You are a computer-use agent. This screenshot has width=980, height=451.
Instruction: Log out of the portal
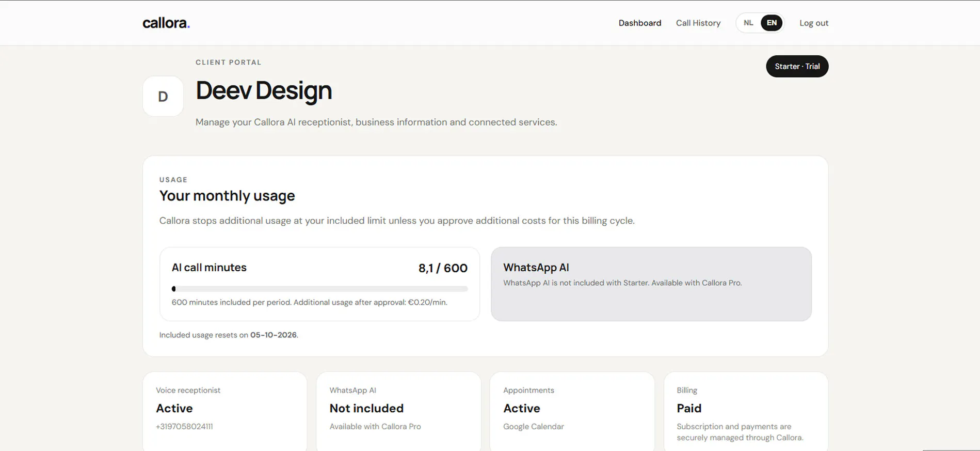coord(814,23)
